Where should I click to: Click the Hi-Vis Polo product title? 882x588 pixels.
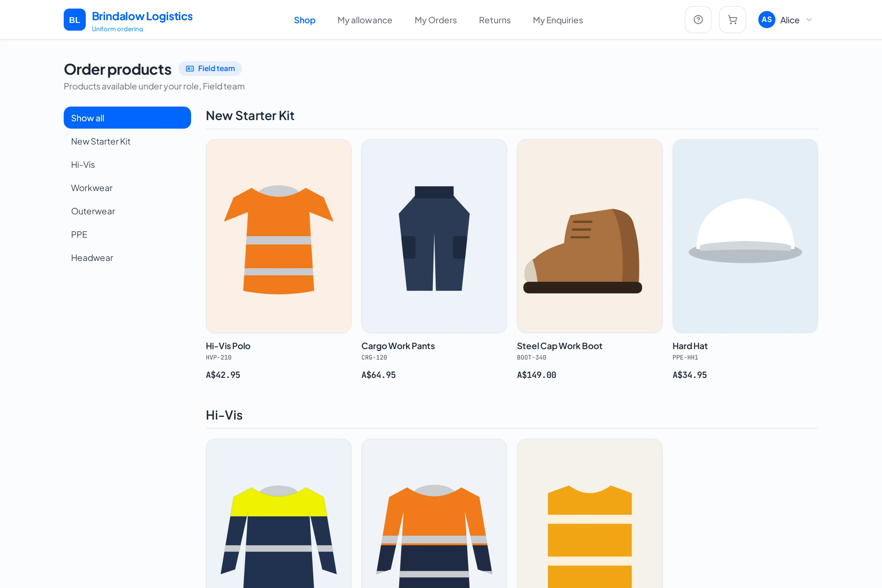tap(228, 346)
